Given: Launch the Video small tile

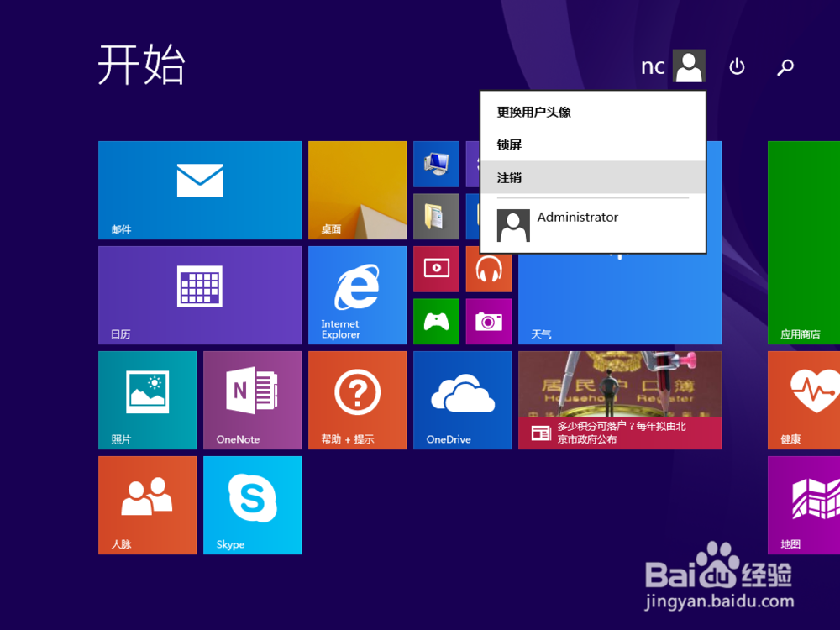Looking at the screenshot, I should pyautogui.click(x=436, y=269).
